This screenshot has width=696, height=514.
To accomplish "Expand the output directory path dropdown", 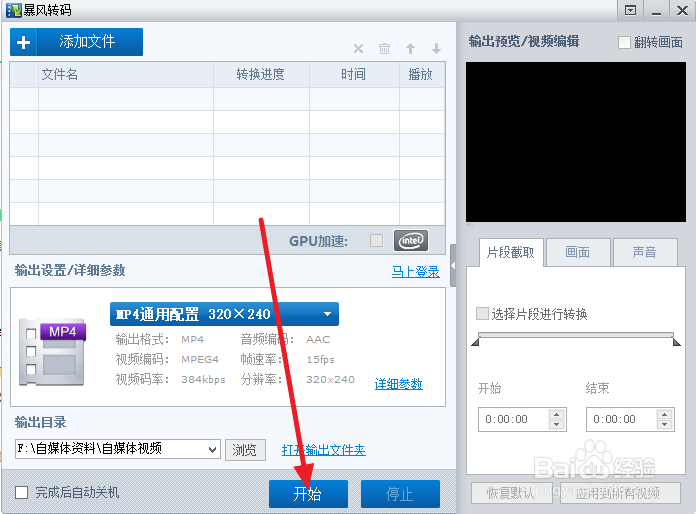I will coord(213,450).
